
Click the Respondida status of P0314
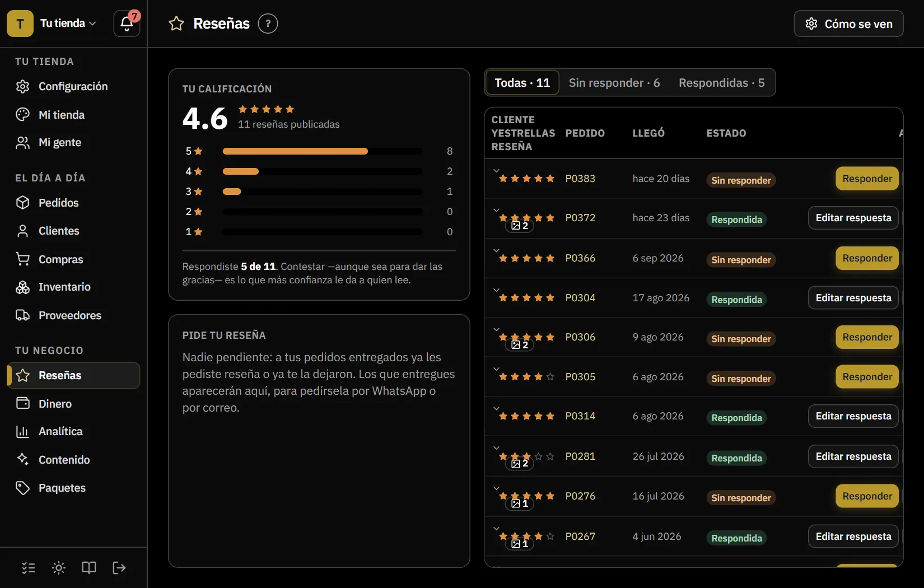[x=736, y=418]
